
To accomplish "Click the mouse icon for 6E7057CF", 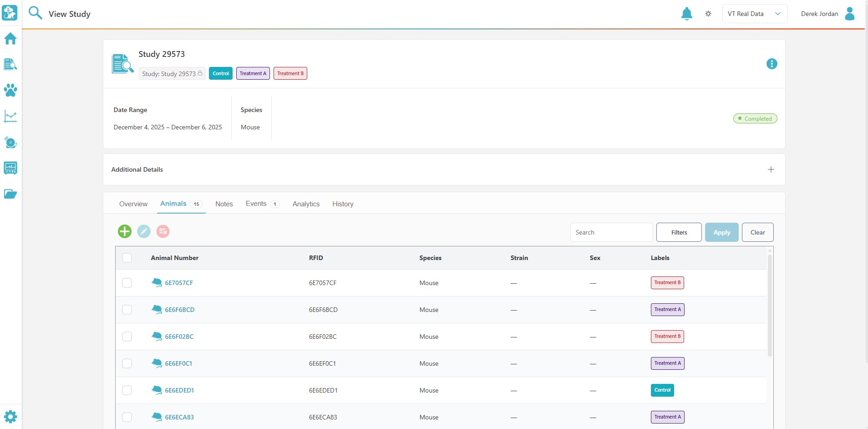I will (157, 283).
